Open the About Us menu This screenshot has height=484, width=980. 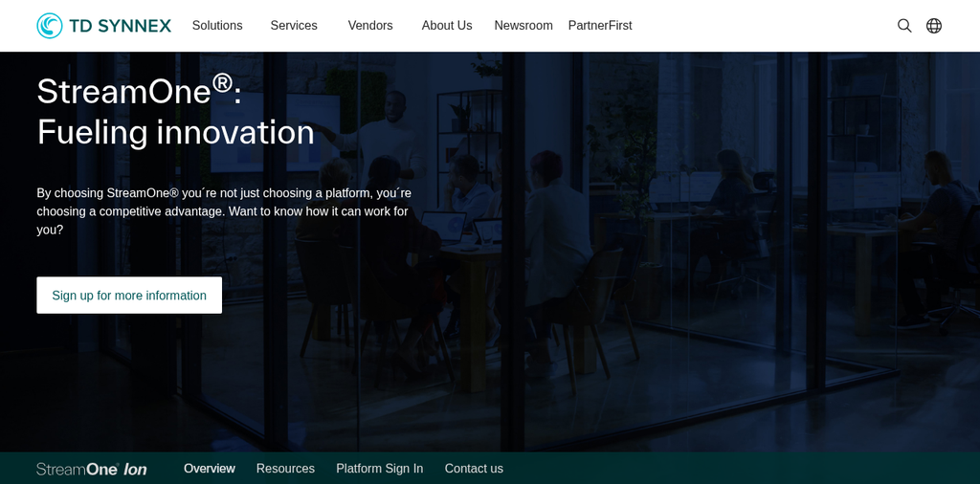tap(447, 26)
